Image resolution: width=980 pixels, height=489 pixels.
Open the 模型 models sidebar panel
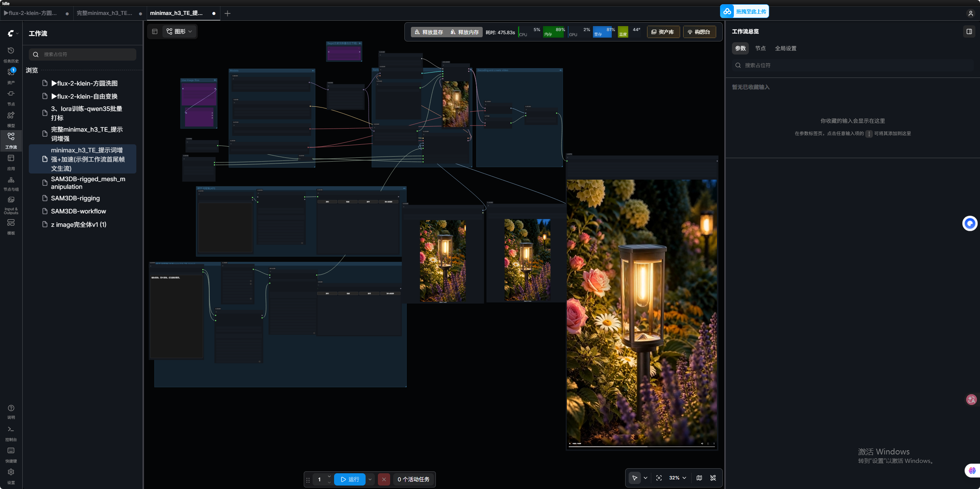(11, 119)
